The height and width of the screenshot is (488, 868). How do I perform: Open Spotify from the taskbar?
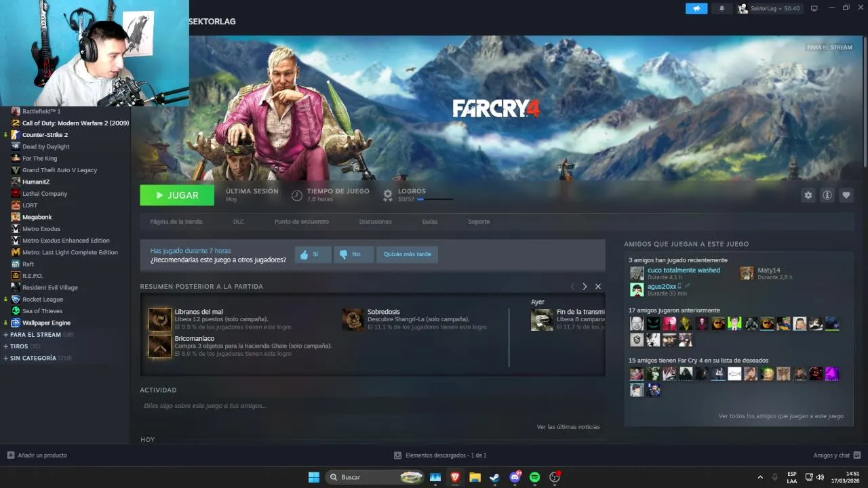[534, 477]
